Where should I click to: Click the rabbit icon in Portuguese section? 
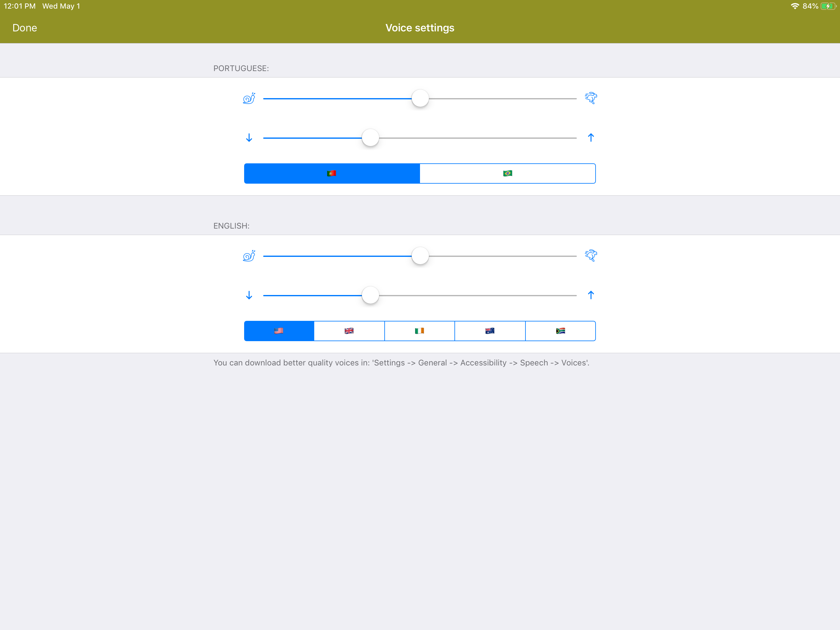(591, 98)
